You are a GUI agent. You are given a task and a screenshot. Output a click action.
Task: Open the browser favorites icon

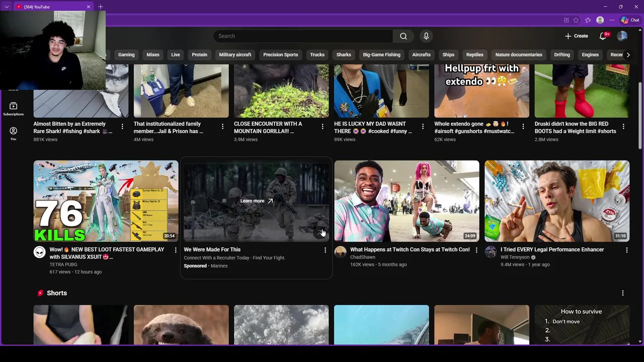588,20
